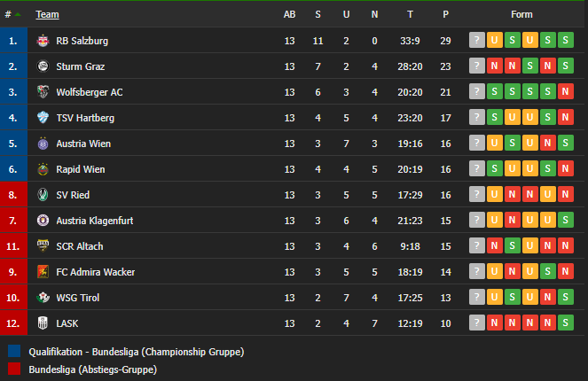588x381 pixels.
Task: Click Sturm Graz's first red N form result
Action: [494, 66]
